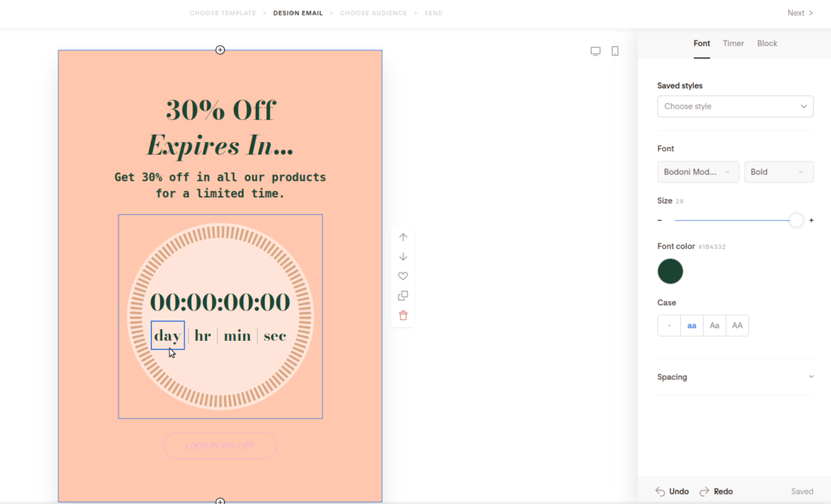Click Next to continue

[799, 13]
